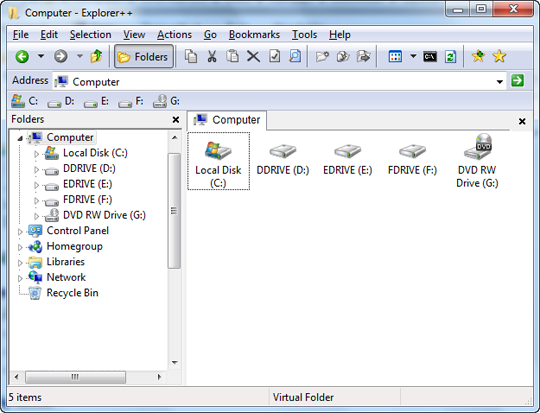Open the Back history dropdown arrow
The image size is (540, 413).
pyautogui.click(x=41, y=56)
